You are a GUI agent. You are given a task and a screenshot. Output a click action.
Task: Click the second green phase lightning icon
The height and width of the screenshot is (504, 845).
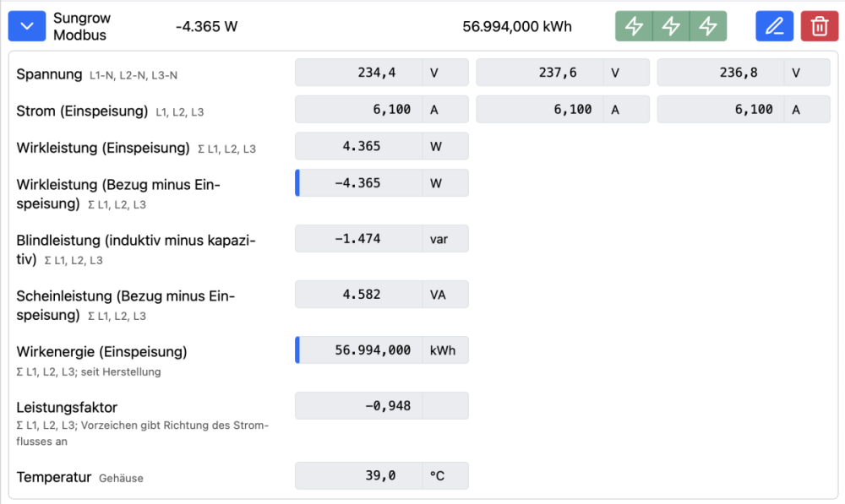pos(671,26)
